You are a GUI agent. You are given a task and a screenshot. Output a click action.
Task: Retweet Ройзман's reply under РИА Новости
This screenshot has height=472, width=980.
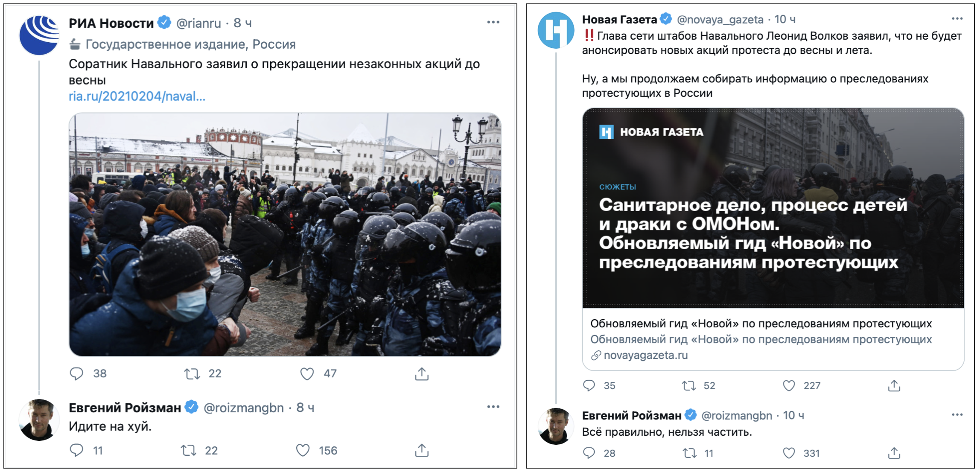(x=188, y=450)
